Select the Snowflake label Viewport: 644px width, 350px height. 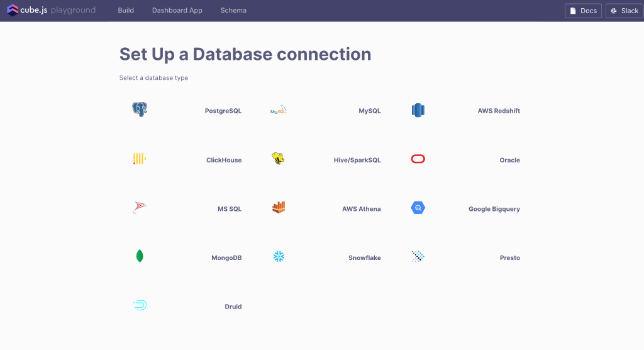coord(365,258)
